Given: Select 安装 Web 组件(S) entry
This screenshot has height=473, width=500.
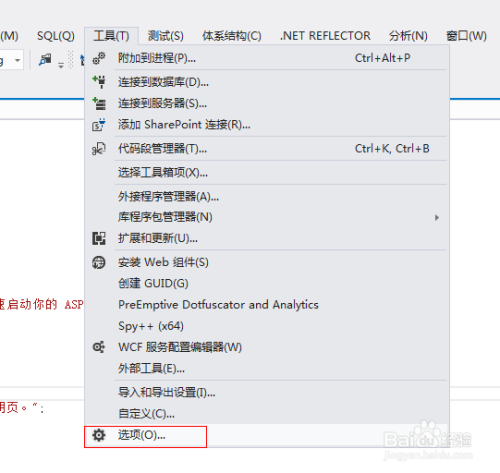Looking at the screenshot, I should [267, 262].
